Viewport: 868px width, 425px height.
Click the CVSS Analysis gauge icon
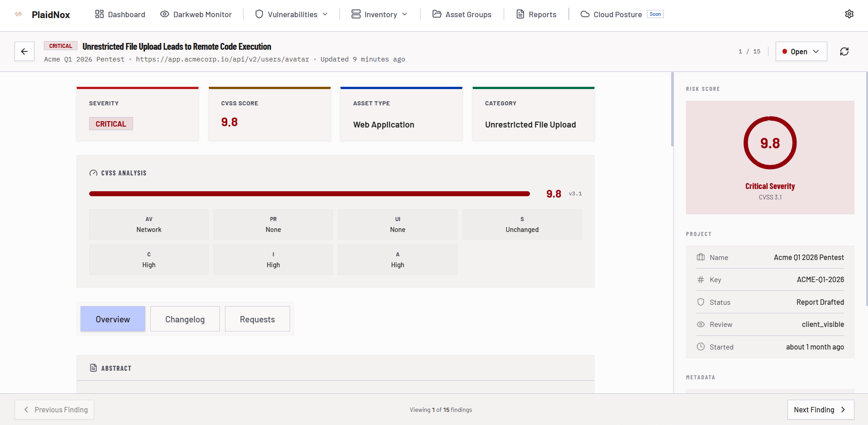coord(93,173)
